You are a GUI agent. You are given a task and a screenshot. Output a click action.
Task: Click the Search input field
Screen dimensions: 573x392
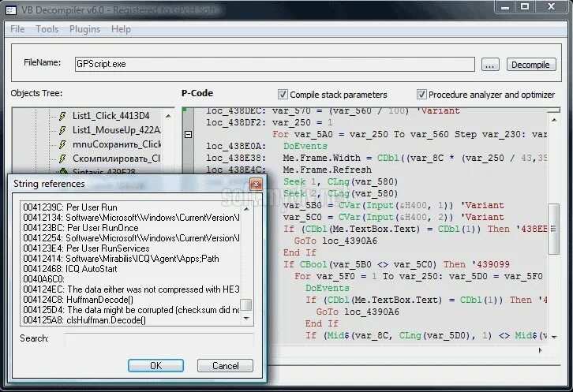point(159,338)
